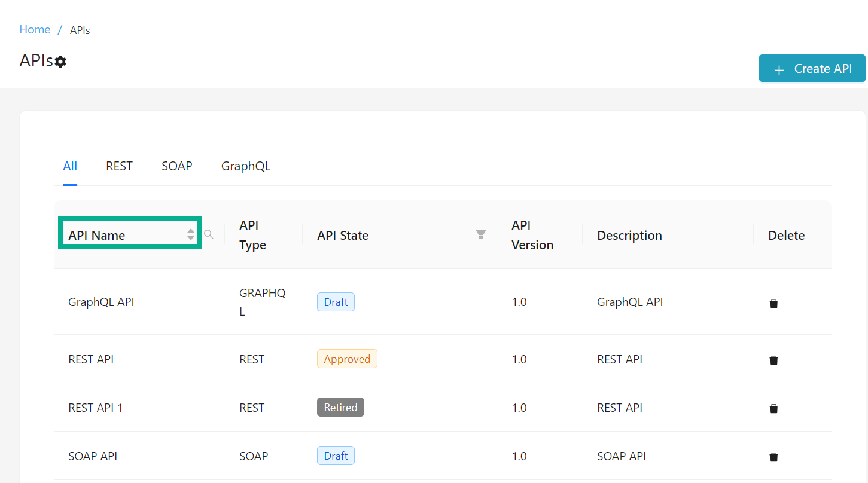Click the Approved state tag
This screenshot has height=483, width=868.
click(x=347, y=359)
